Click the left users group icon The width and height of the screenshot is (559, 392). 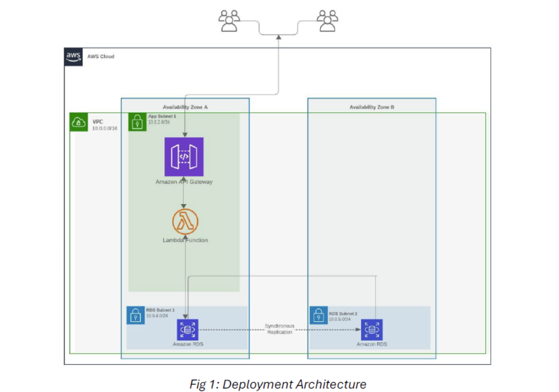click(229, 21)
